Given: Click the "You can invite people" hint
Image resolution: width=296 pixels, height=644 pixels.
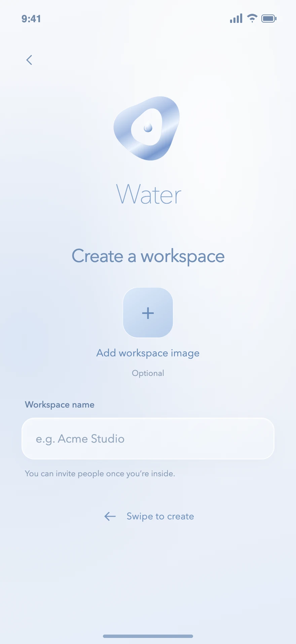Looking at the screenshot, I should (100, 474).
